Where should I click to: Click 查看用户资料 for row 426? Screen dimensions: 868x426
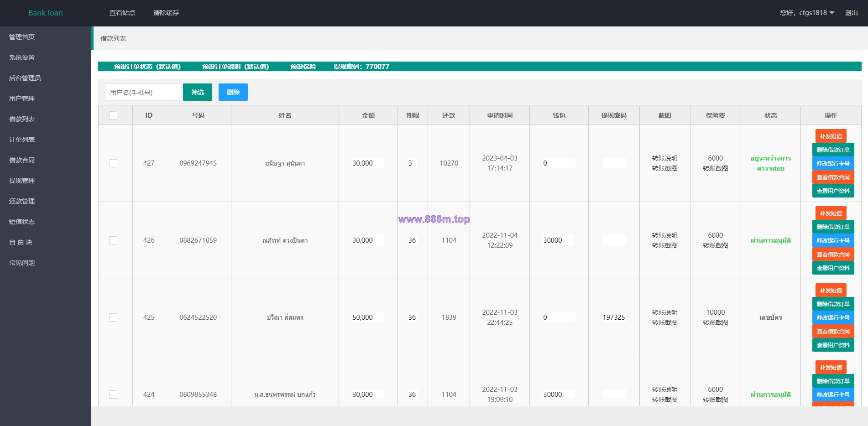(833, 268)
